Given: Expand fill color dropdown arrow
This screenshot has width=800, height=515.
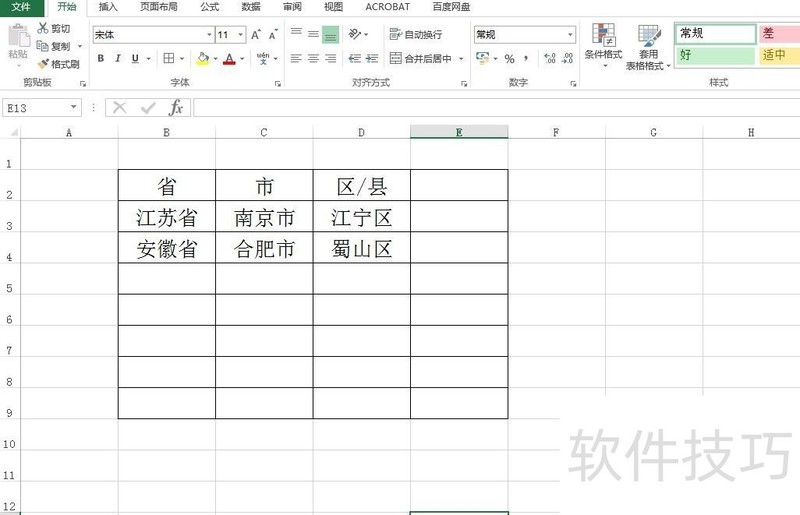Looking at the screenshot, I should click(215, 59).
